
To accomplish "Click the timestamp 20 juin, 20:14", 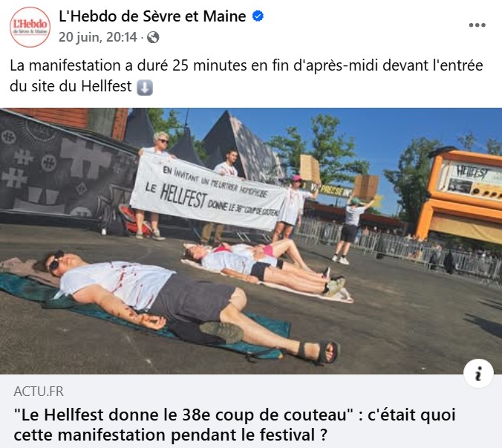I will (97, 37).
